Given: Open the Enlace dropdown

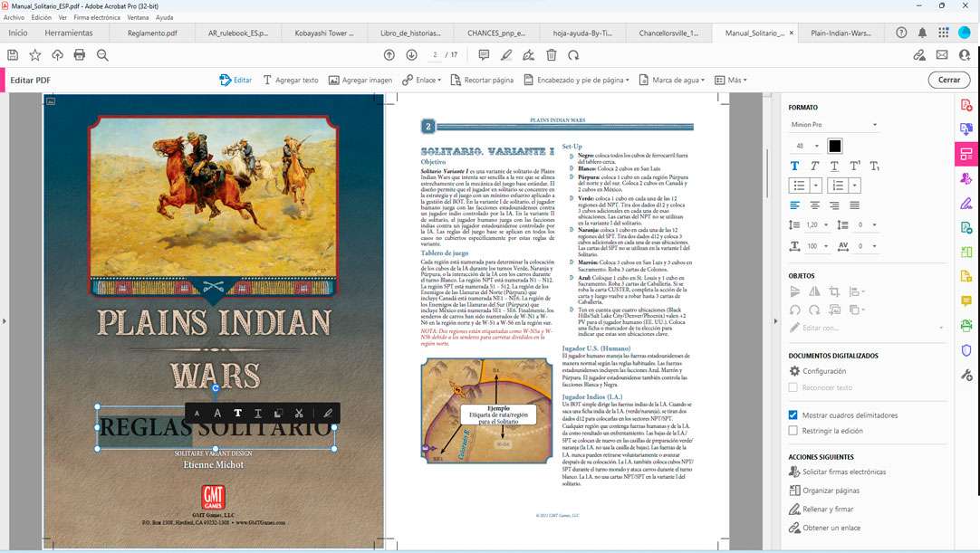Looking at the screenshot, I should coord(422,80).
